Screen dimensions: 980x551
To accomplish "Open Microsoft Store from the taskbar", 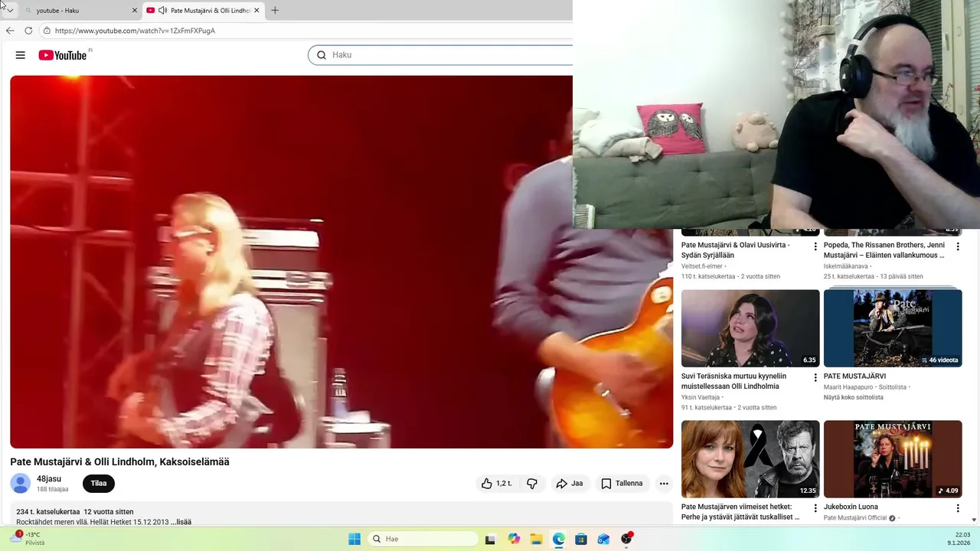I will pos(581,539).
